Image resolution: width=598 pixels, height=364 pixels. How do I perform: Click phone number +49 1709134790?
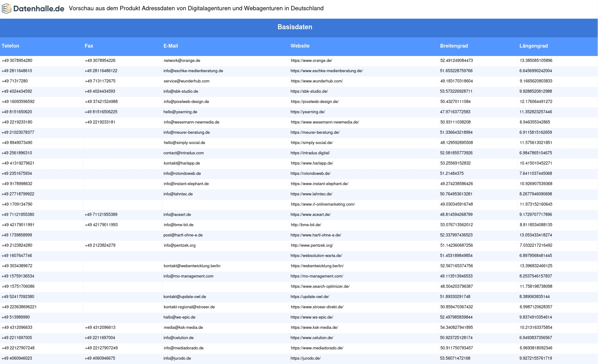17,204
